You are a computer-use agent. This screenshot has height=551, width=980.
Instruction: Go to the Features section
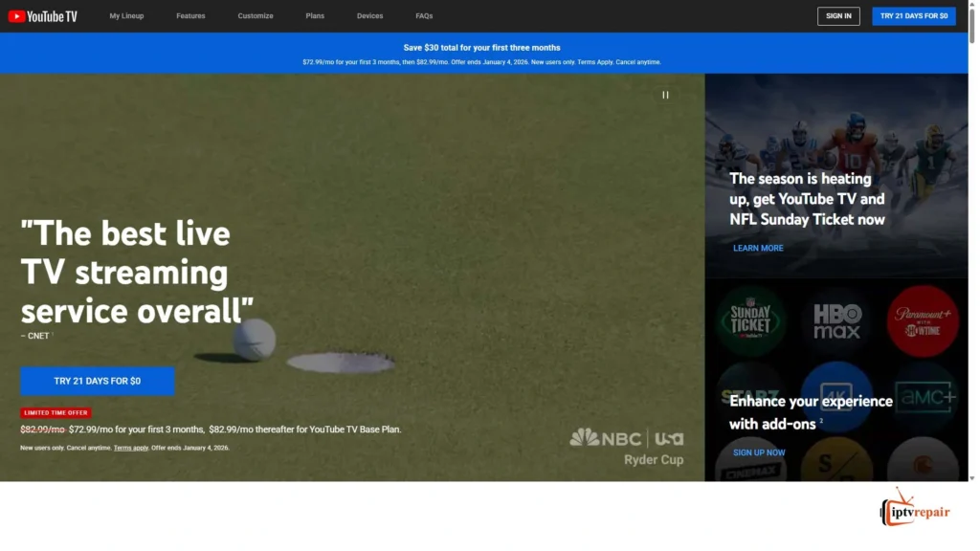190,16
